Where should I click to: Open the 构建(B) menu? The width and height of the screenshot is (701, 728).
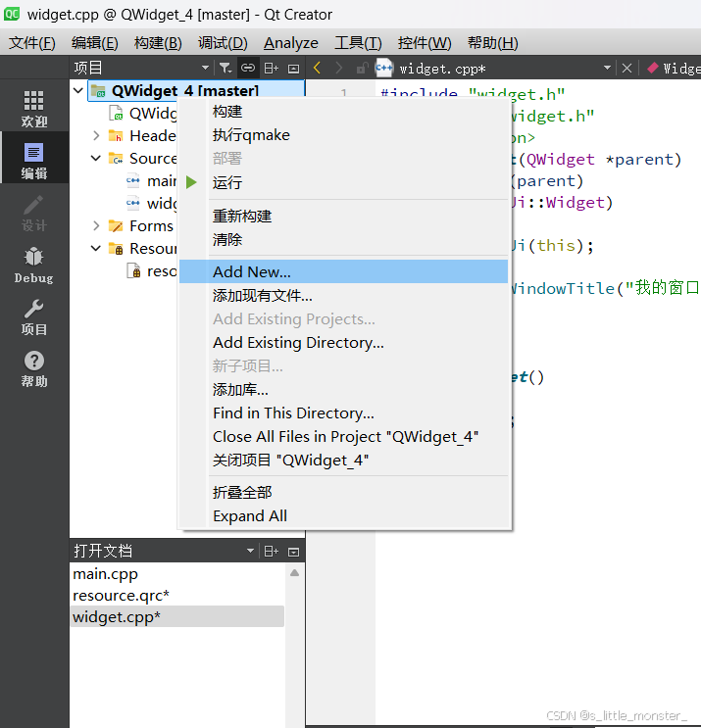(x=158, y=43)
